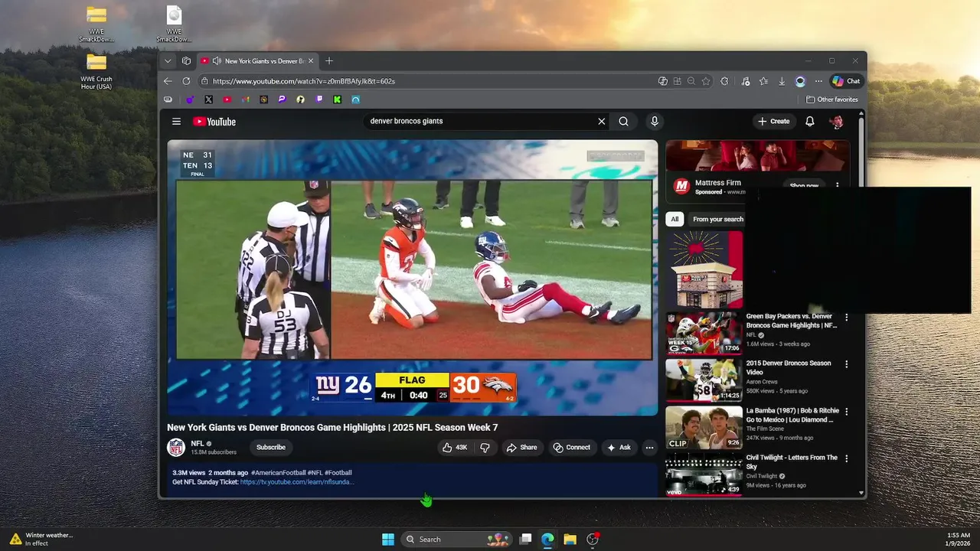Expand the Edge tab search chevron
This screenshot has width=980, height=551.
[168, 60]
